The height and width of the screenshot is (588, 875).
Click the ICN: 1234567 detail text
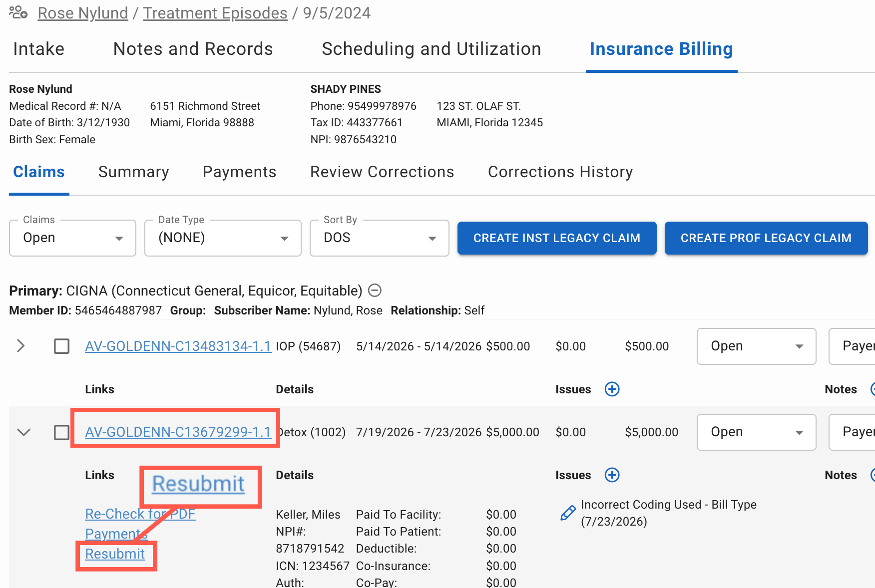(313, 566)
